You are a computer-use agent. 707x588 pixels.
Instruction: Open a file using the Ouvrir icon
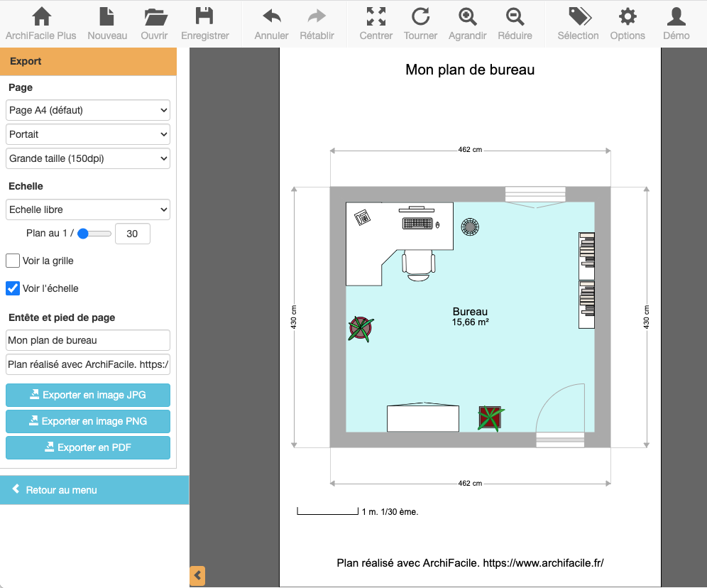154,23
